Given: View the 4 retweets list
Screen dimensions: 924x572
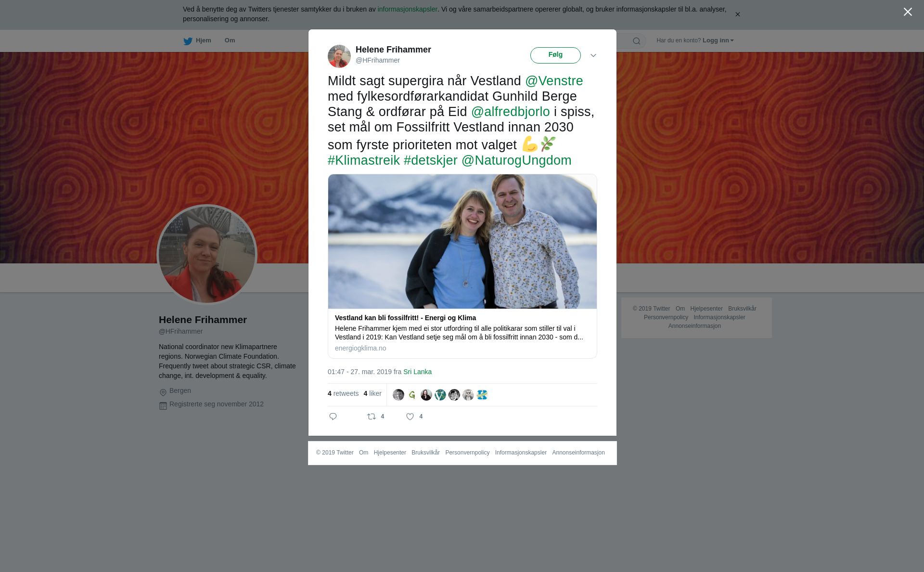Looking at the screenshot, I should pyautogui.click(x=343, y=393).
